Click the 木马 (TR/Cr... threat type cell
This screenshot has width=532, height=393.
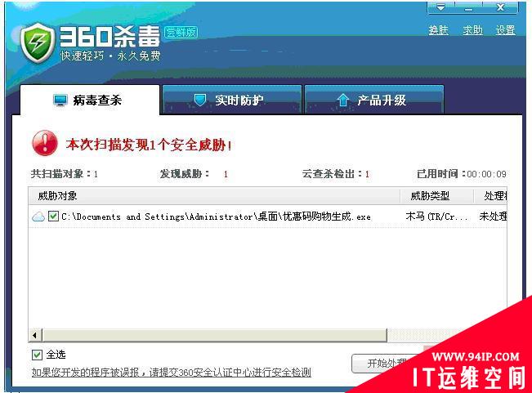coord(437,217)
